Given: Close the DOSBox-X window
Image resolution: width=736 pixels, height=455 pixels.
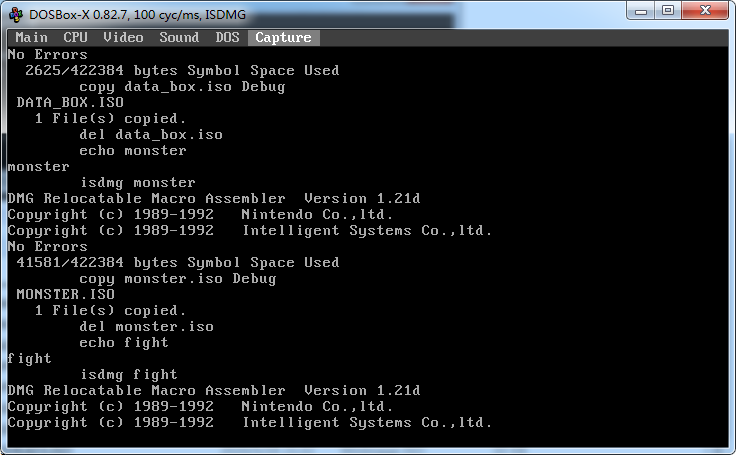Looking at the screenshot, I should (x=705, y=10).
